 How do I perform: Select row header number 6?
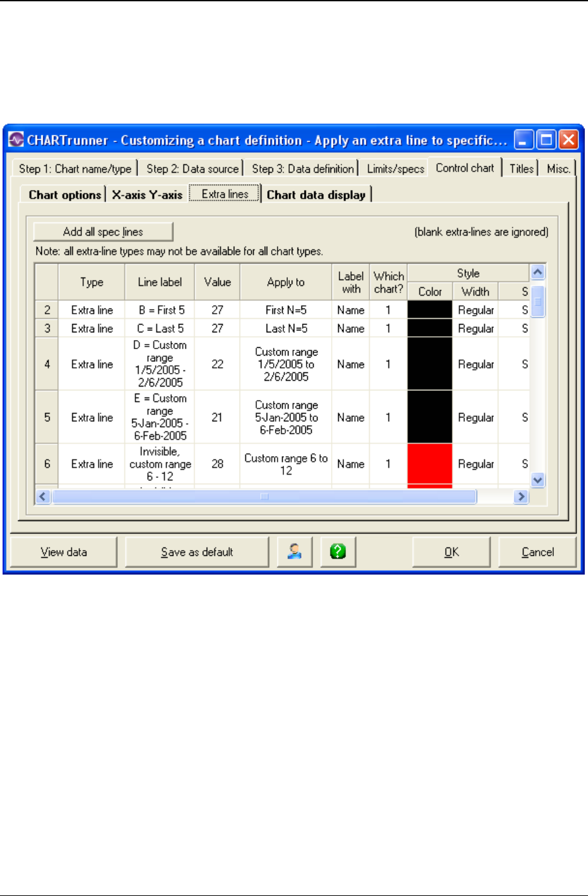click(47, 464)
